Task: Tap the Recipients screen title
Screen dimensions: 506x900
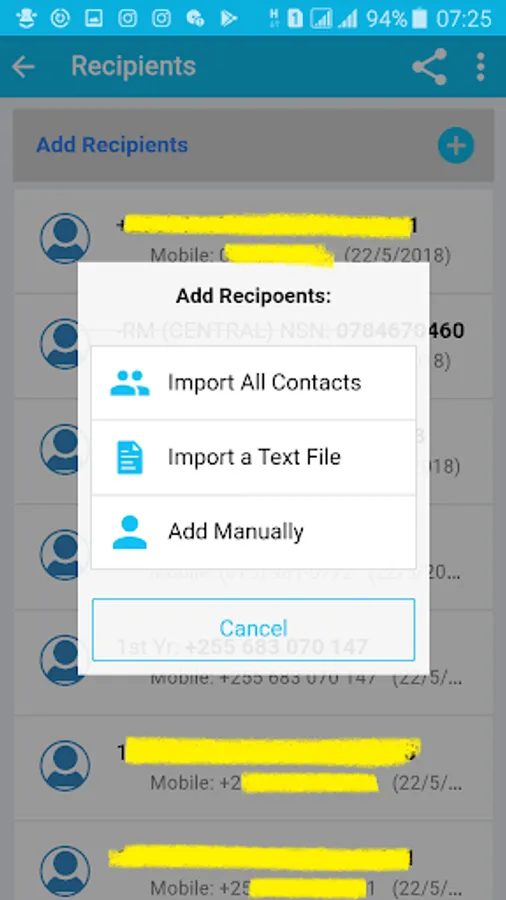Action: tap(134, 67)
